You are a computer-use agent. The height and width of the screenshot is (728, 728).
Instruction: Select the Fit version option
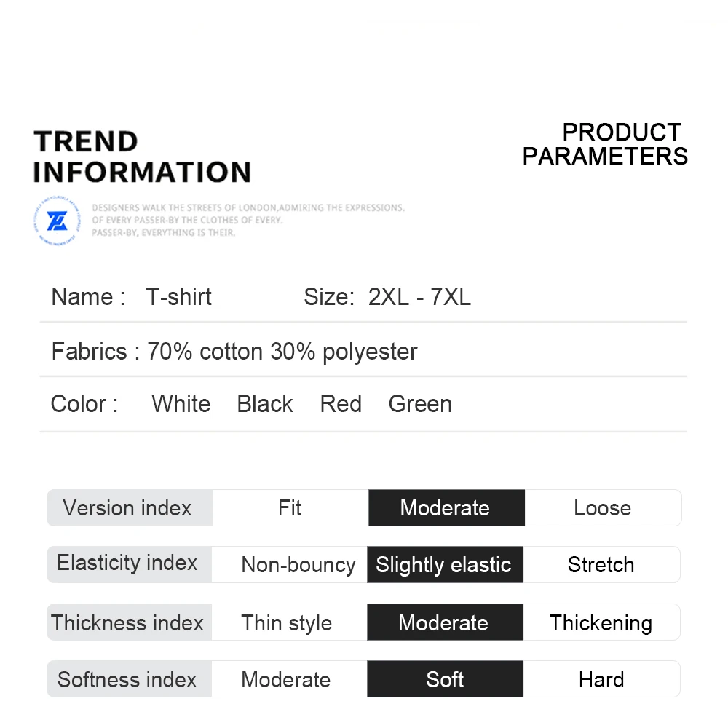click(x=290, y=508)
